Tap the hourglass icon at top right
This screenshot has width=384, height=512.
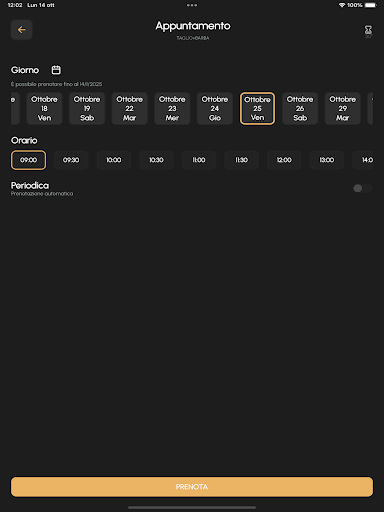click(368, 31)
